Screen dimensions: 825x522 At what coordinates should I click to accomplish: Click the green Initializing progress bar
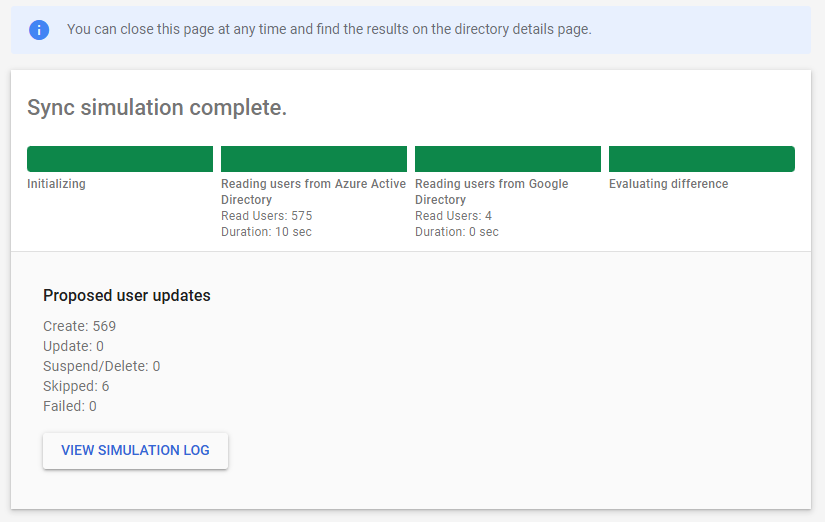coord(120,159)
